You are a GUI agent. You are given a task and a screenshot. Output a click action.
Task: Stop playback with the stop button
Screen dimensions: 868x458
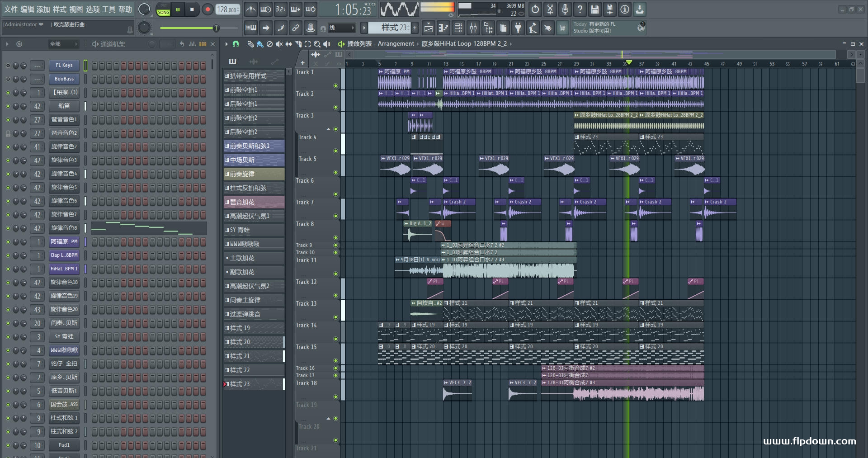[192, 9]
